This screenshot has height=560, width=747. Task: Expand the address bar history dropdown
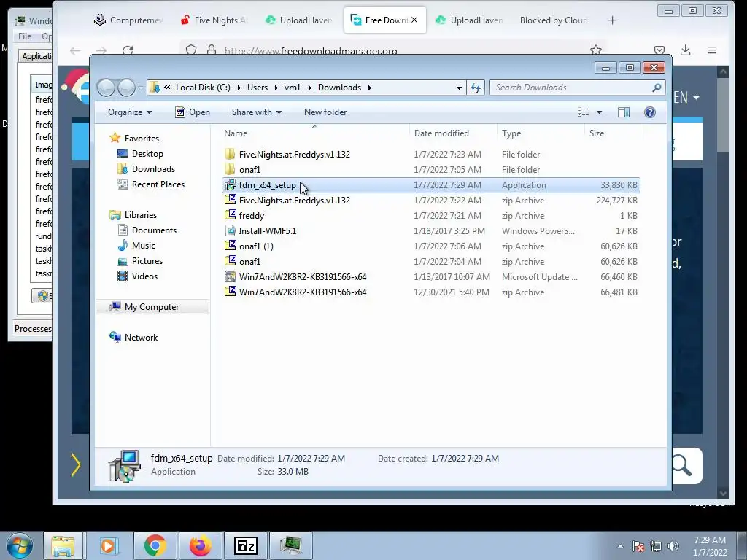(x=459, y=87)
